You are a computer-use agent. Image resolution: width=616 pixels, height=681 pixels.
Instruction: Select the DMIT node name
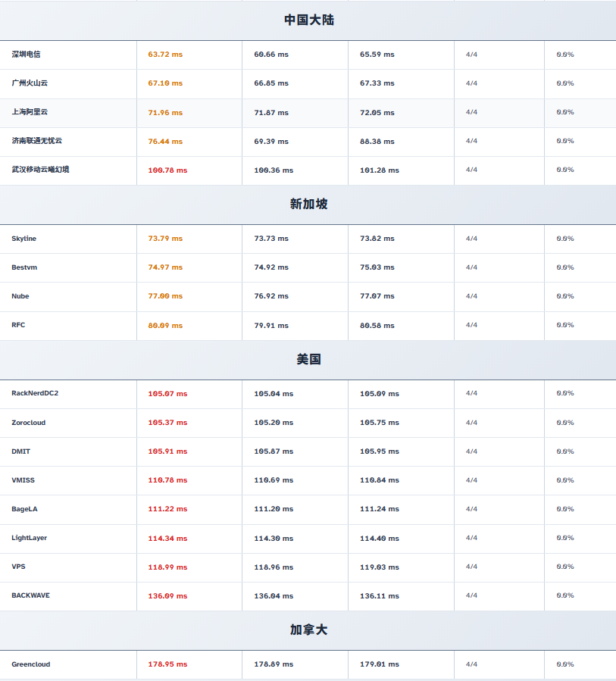pos(20,451)
